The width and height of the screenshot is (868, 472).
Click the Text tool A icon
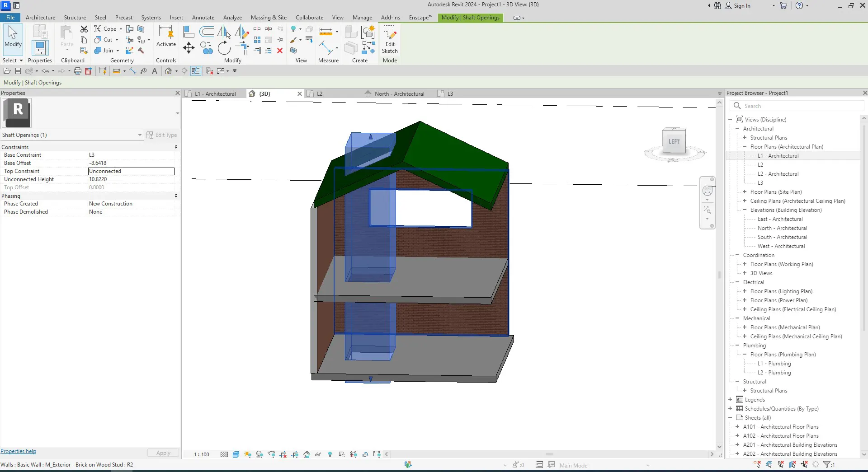pyautogui.click(x=155, y=71)
